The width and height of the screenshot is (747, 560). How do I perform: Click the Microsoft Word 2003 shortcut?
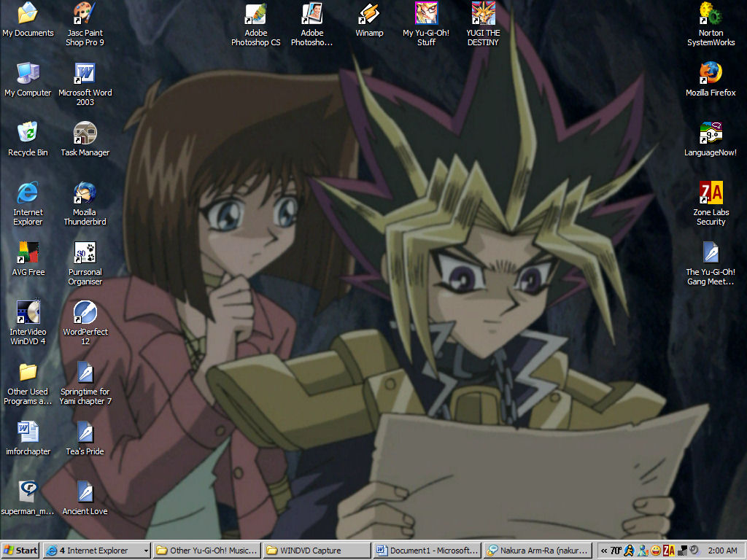pyautogui.click(x=85, y=84)
